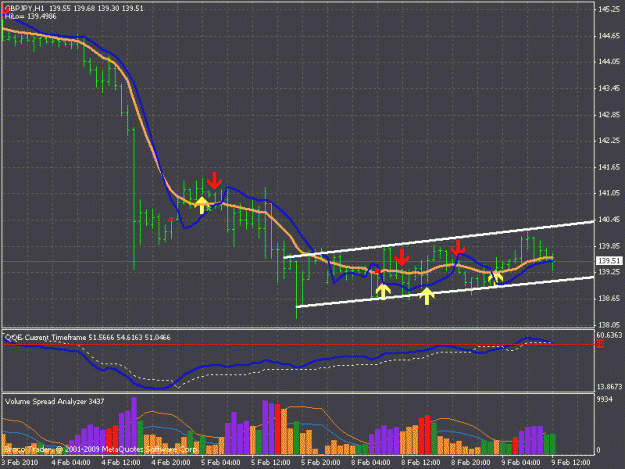Click the 4 Feb 12:00 time label

[121, 462]
